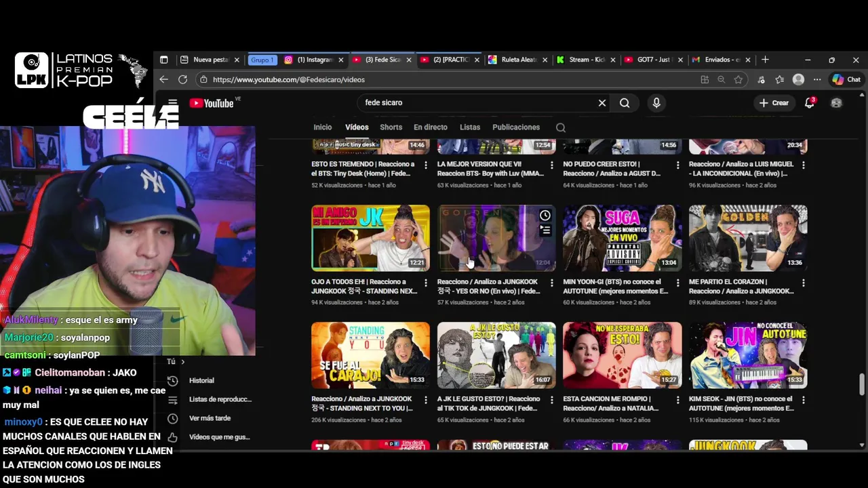
Task: Open options for 'OJO A TODOS EH' video
Action: [426, 283]
